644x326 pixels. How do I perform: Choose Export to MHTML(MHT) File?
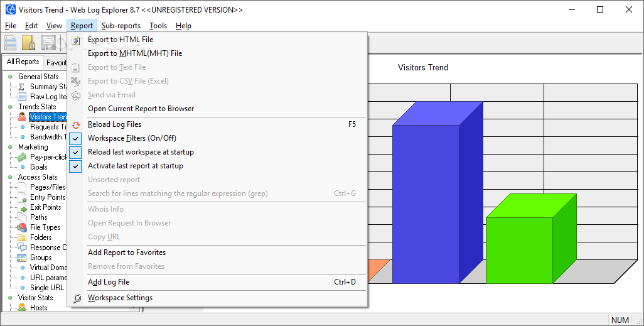[x=218, y=53]
